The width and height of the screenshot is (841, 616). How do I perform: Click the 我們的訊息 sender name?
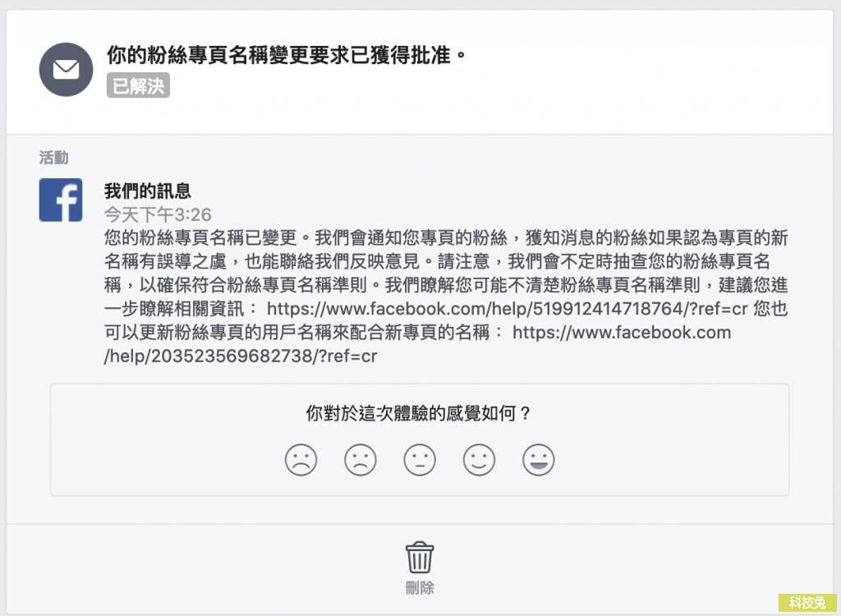[148, 191]
